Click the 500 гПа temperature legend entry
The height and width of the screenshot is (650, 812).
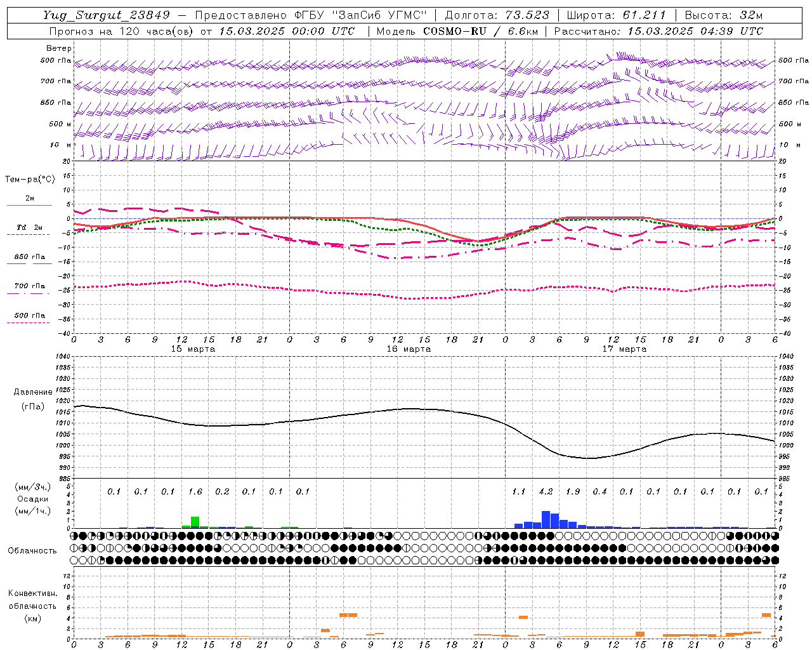(x=29, y=315)
